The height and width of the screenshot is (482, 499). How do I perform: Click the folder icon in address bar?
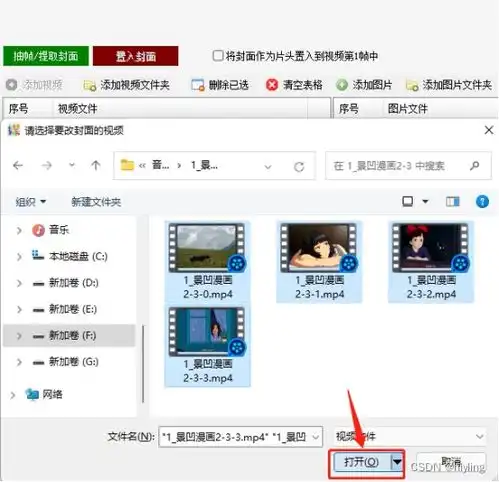coord(127,165)
